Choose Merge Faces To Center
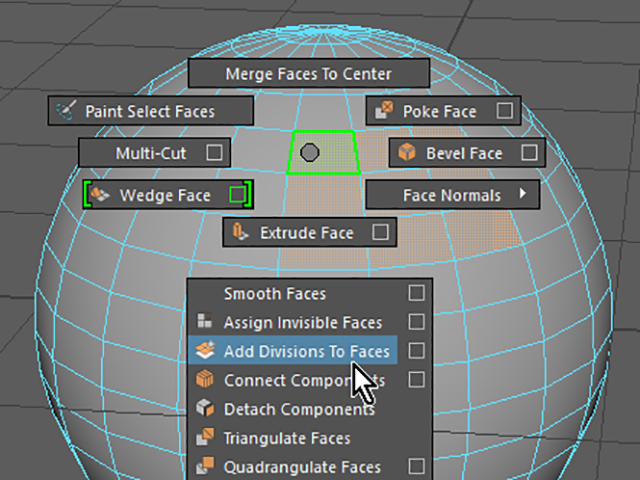Viewport: 640px width, 480px height. [309, 73]
